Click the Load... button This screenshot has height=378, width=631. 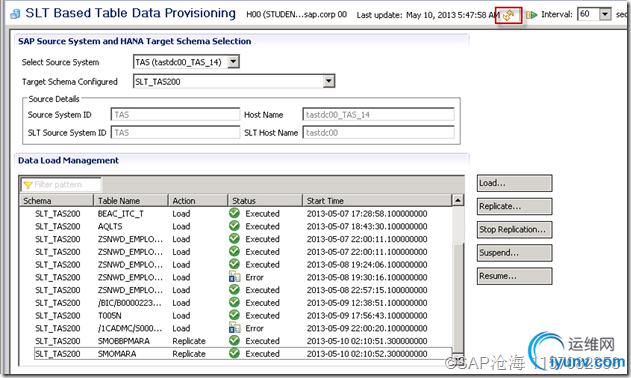[514, 183]
